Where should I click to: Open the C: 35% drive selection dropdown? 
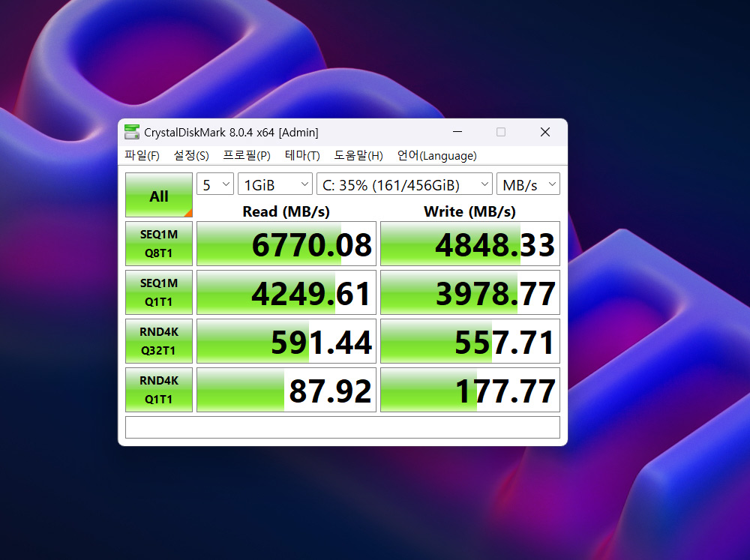pos(405,184)
